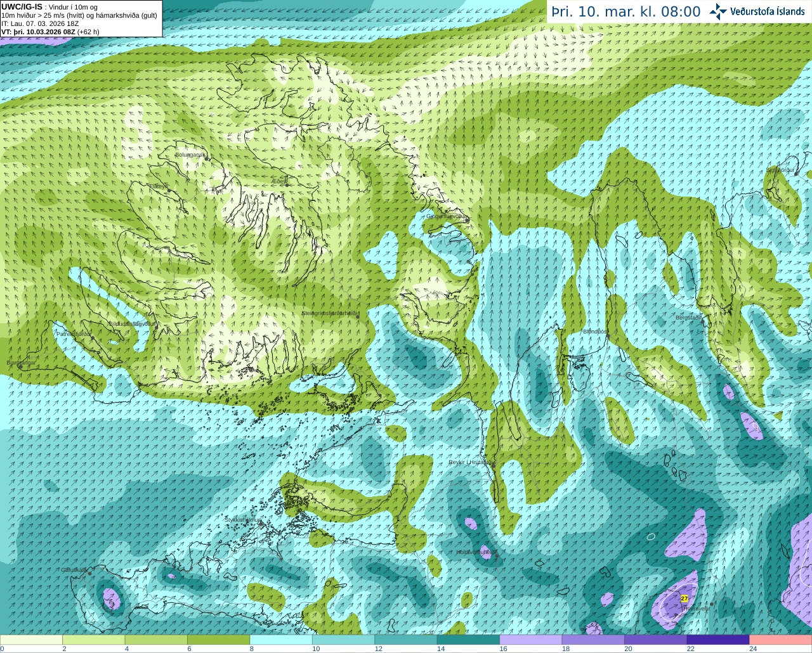
Task: Click the Holtavörðuheiði station label
Action: pos(476,552)
